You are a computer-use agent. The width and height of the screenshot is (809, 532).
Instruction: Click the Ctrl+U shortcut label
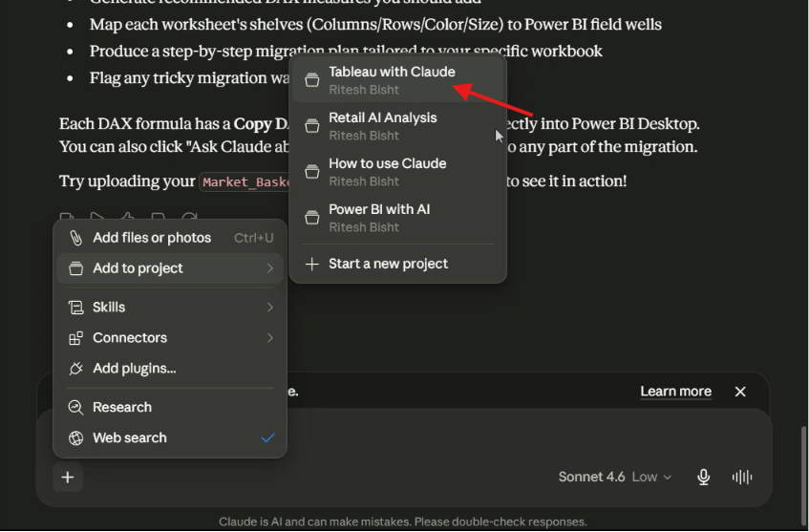pyautogui.click(x=253, y=238)
